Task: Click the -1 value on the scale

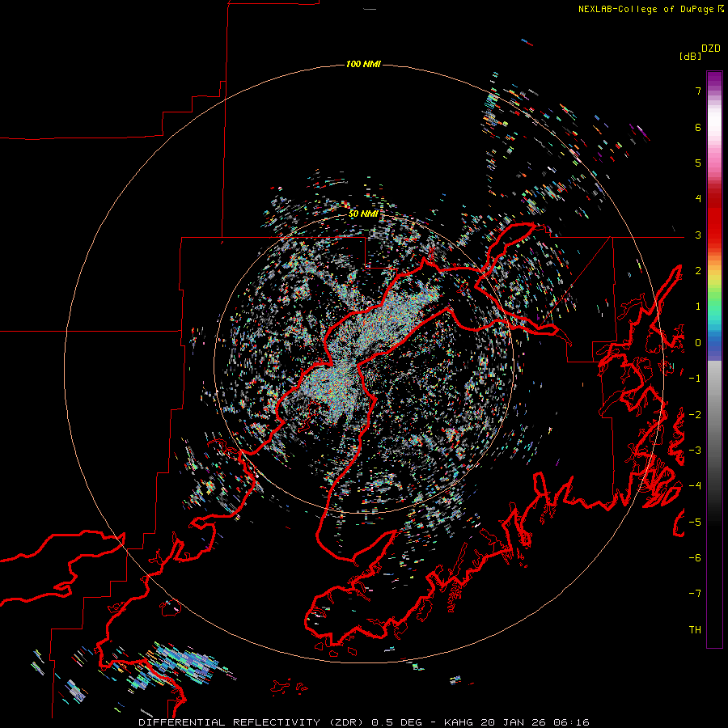Action: [695, 379]
